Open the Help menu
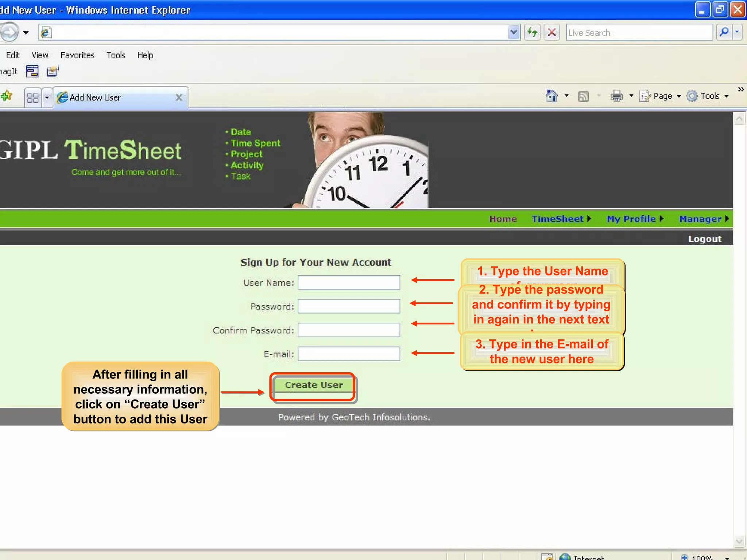 click(x=145, y=55)
